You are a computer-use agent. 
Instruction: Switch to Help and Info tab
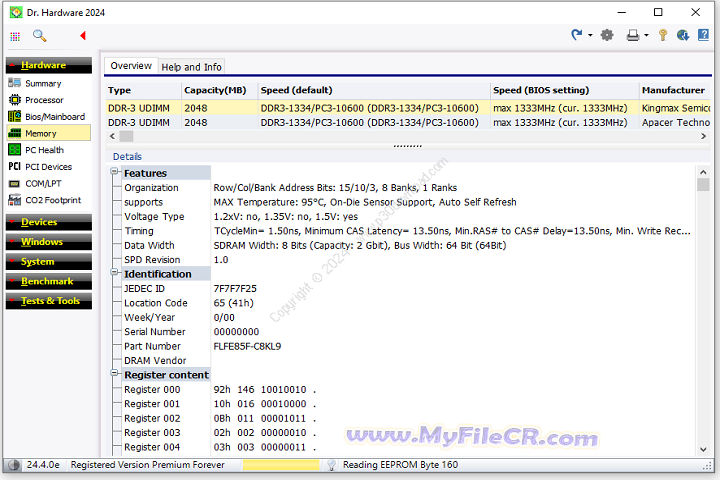[191, 67]
